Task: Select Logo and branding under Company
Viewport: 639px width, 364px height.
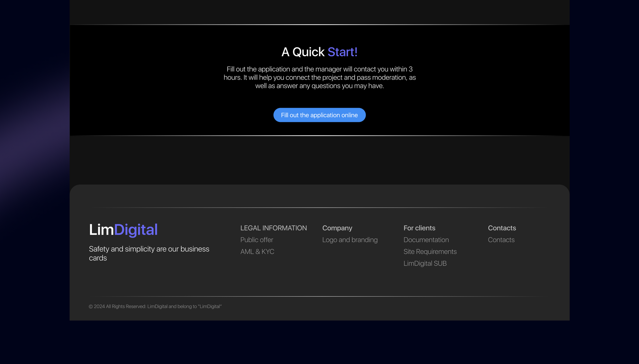Action: coord(350,239)
